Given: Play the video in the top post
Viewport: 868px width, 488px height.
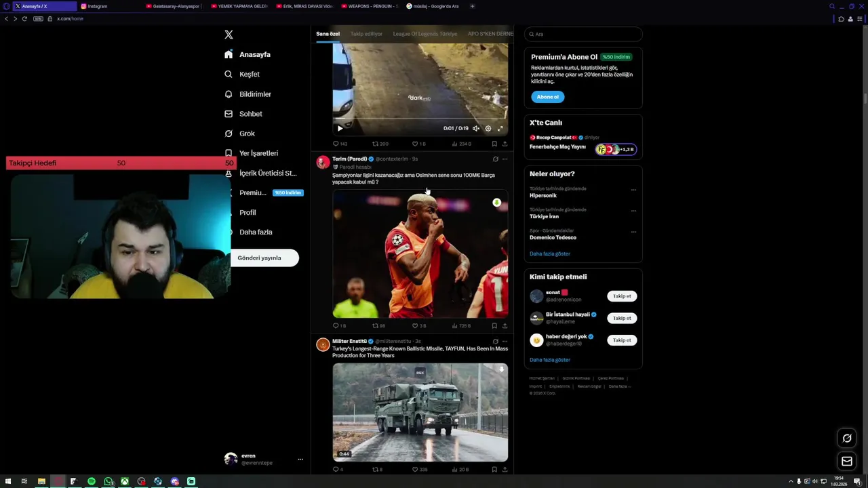Looking at the screenshot, I should click(340, 128).
